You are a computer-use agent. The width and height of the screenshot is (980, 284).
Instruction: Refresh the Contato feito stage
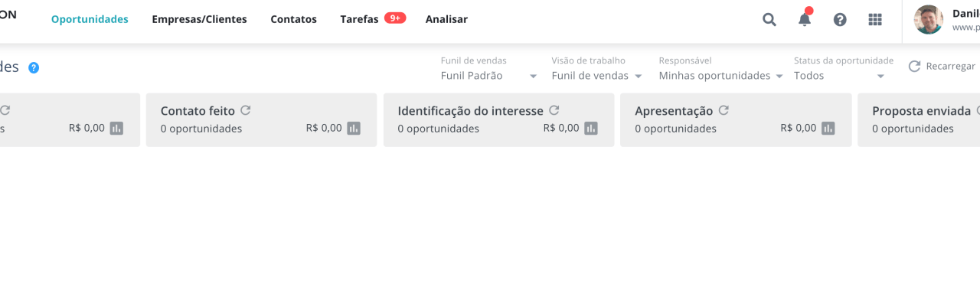click(x=246, y=110)
